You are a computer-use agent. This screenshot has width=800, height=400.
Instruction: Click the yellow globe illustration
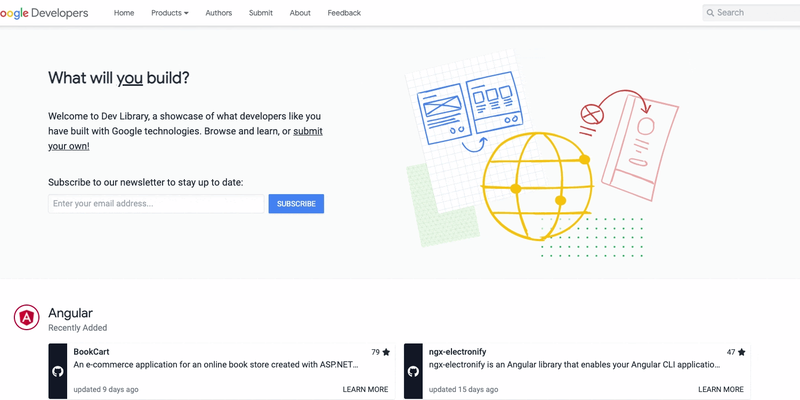click(537, 186)
